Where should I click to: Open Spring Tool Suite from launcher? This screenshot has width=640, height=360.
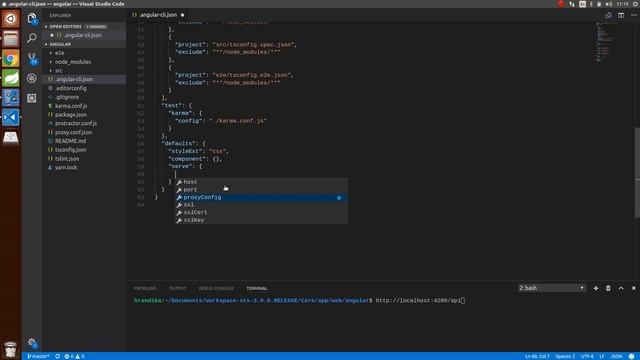click(x=11, y=78)
